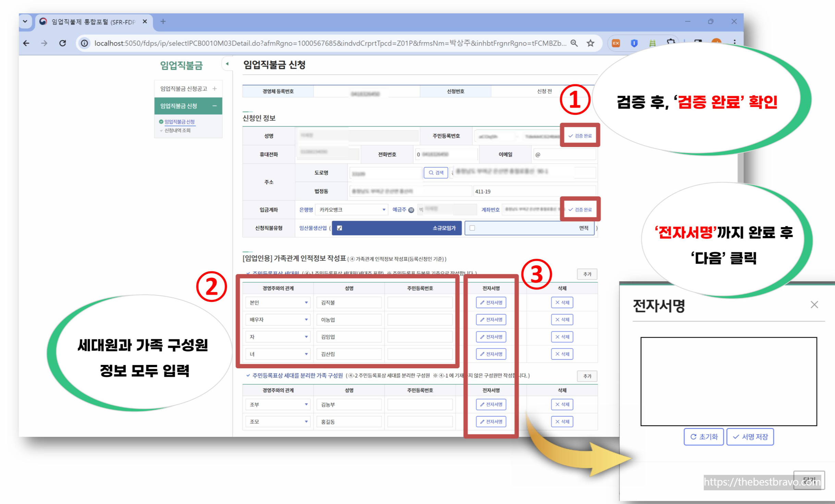Screen dimensions: 835x504
Task: Toggle the 주민등록표상 세대원 section checkmark
Action: coord(248,273)
